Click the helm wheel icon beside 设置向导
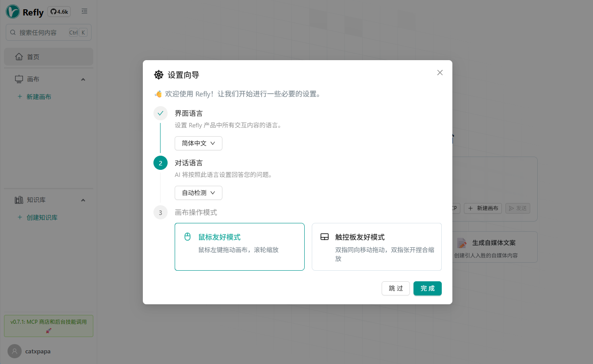The image size is (593, 364). 159,75
